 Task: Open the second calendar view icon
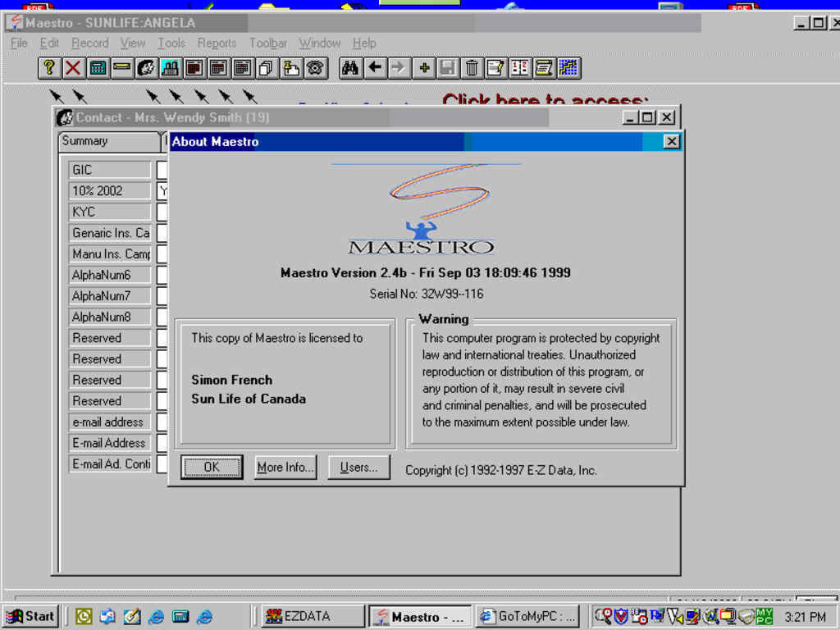point(218,68)
